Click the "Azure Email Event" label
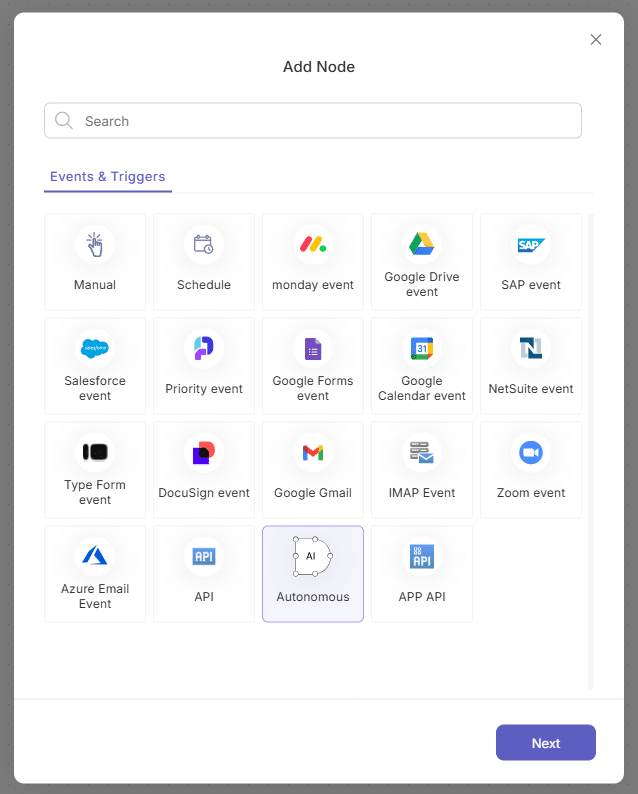 (95, 596)
